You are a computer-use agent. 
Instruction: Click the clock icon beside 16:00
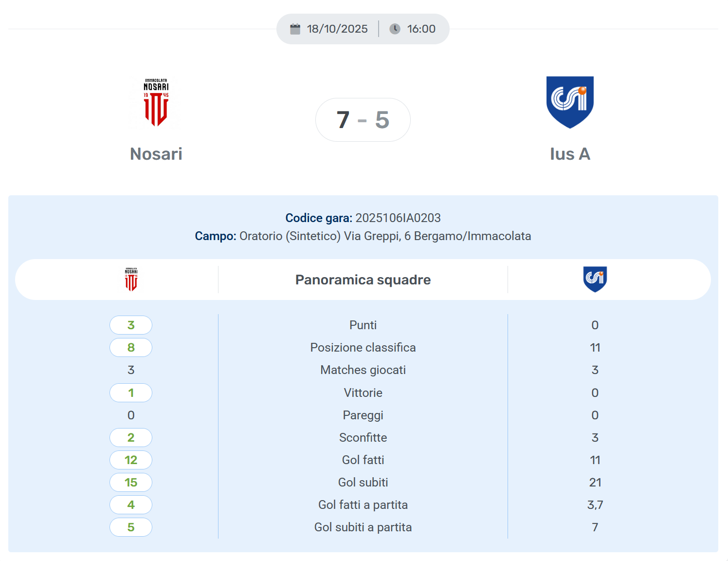tap(395, 29)
